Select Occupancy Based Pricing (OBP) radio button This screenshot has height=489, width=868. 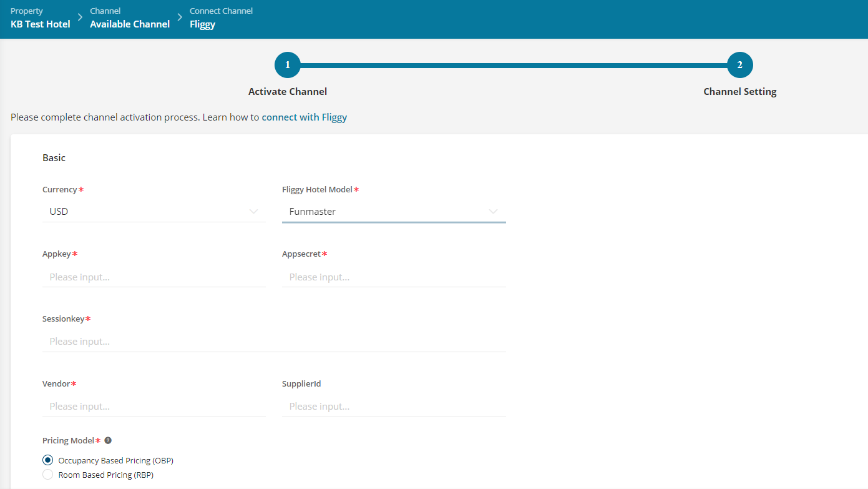coord(48,460)
